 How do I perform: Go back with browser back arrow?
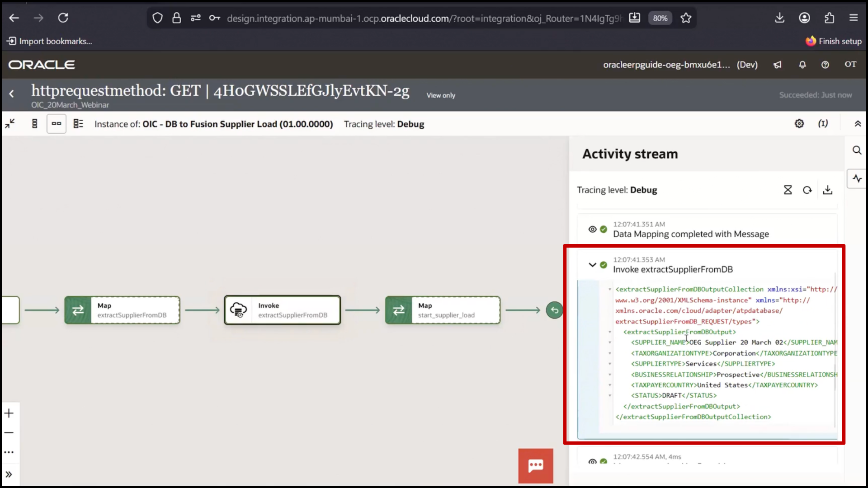coord(14,18)
